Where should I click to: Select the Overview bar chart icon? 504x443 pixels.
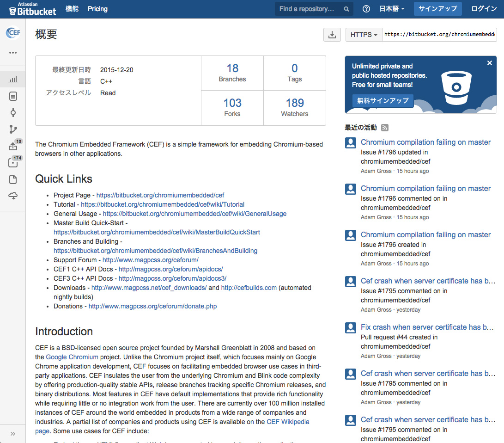pos(13,79)
